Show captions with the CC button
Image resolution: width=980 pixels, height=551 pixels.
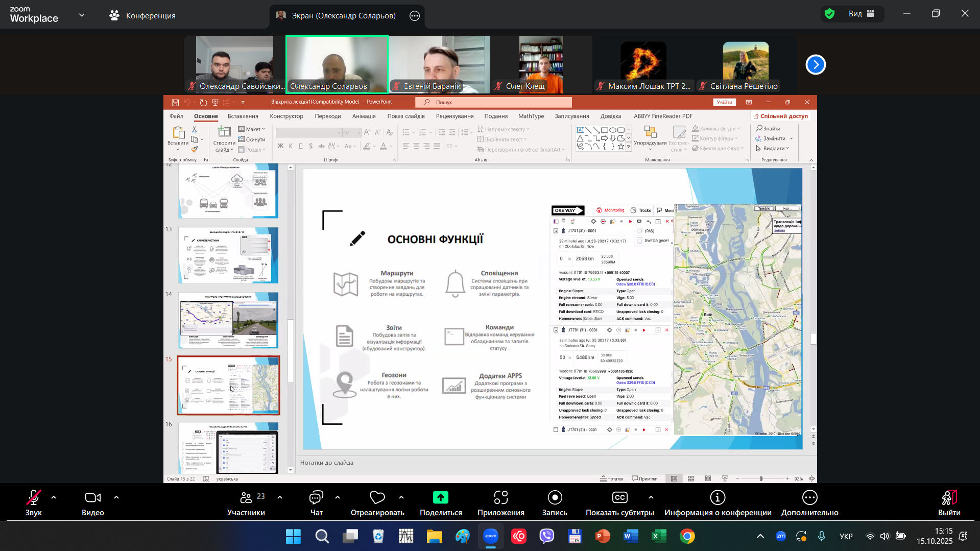(619, 498)
